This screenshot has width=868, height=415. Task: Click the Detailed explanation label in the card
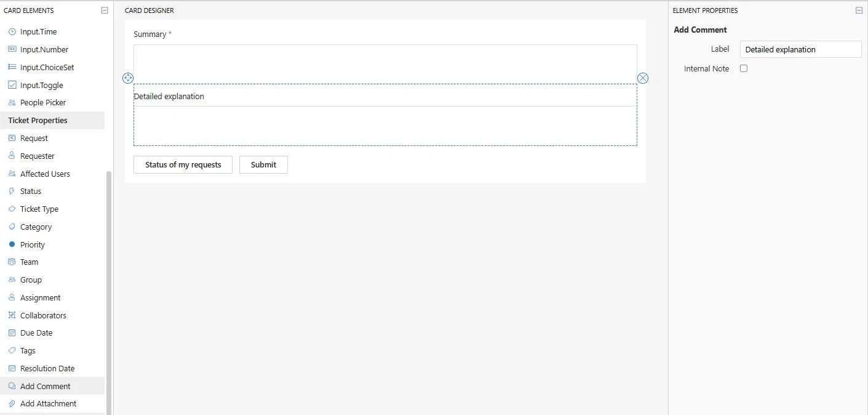tap(169, 96)
